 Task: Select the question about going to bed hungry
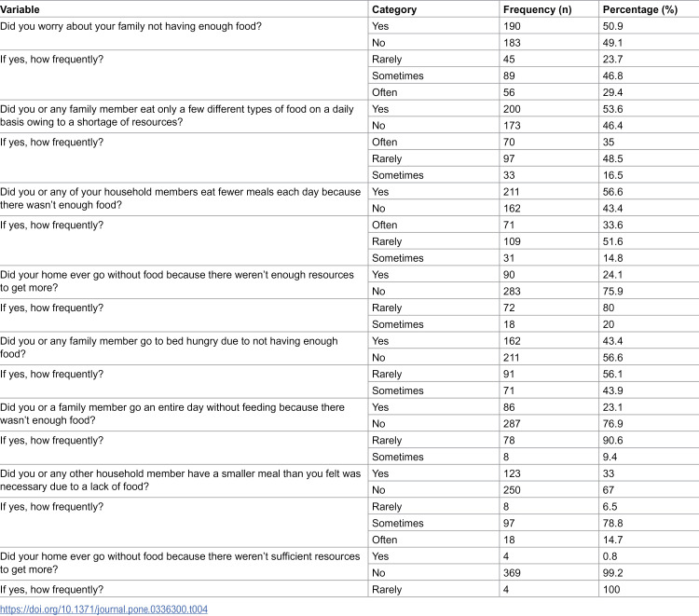[169, 348]
